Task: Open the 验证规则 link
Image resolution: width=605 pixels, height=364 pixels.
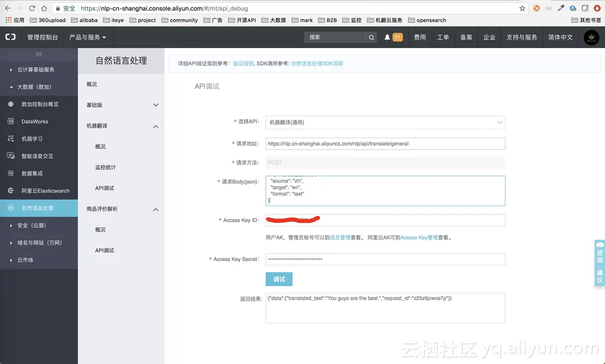Action: coord(243,64)
